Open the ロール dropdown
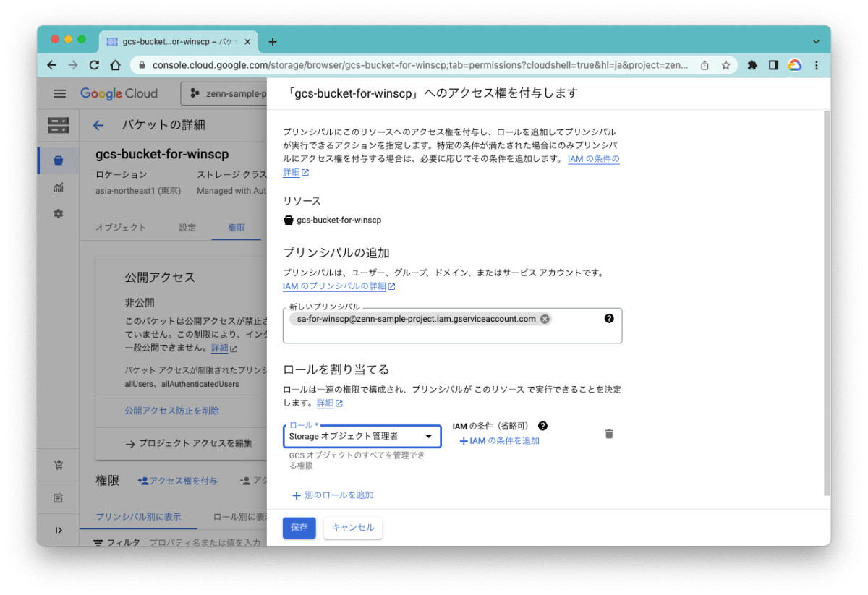868x595 pixels. [x=362, y=437]
